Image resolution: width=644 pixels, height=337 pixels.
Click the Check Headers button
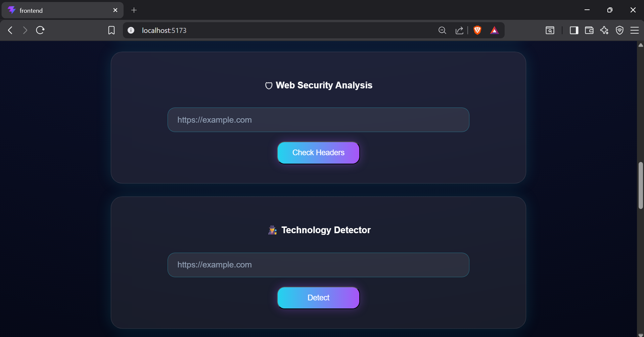[x=318, y=153]
